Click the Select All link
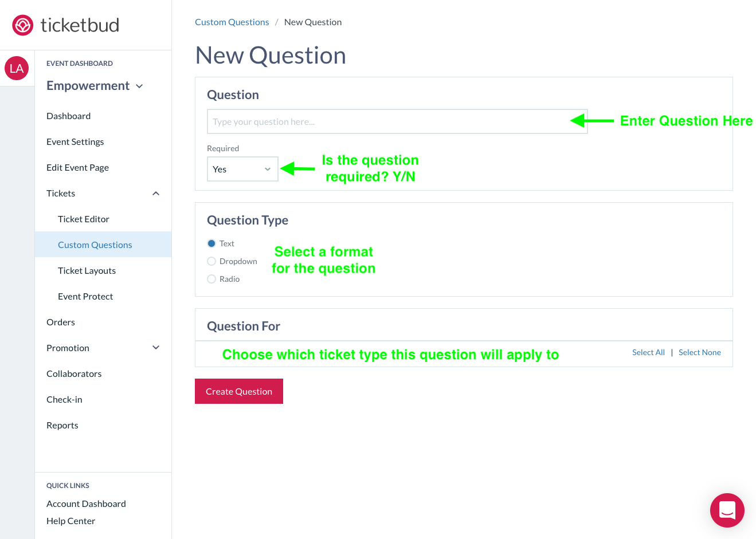The image size is (756, 539). click(648, 352)
